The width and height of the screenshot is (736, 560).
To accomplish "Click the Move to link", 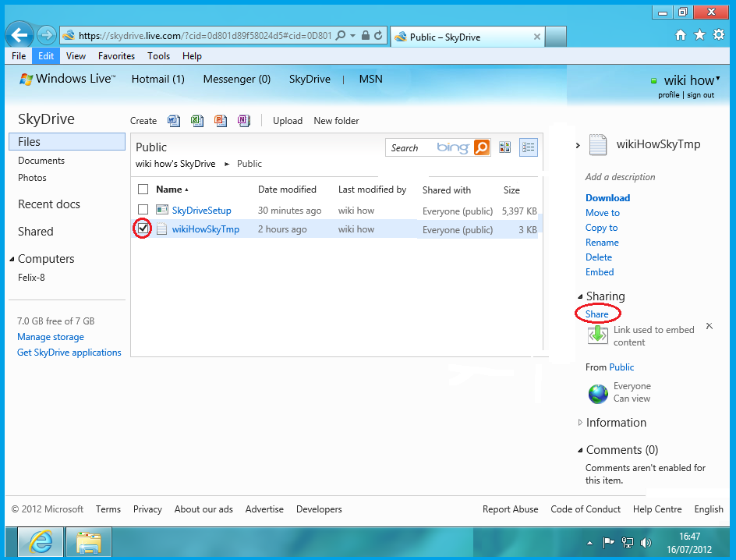I will pyautogui.click(x=603, y=213).
